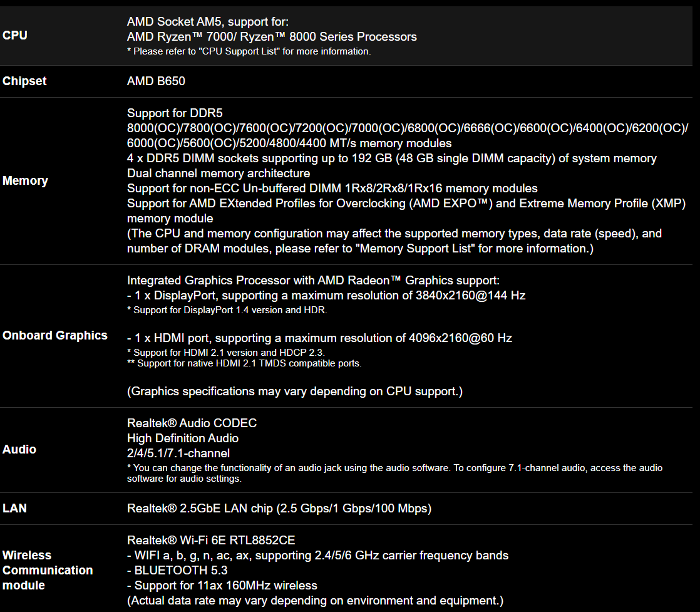The image size is (700, 612).
Task: Click the Wireless Communication module label
Action: click(48, 571)
